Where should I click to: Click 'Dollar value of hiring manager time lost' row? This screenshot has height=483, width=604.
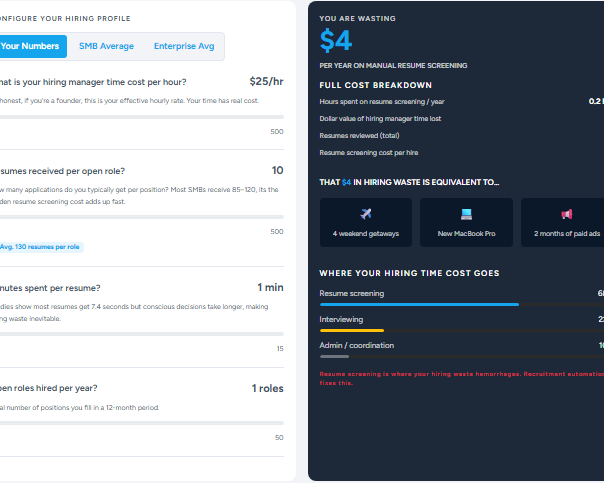tap(461, 119)
